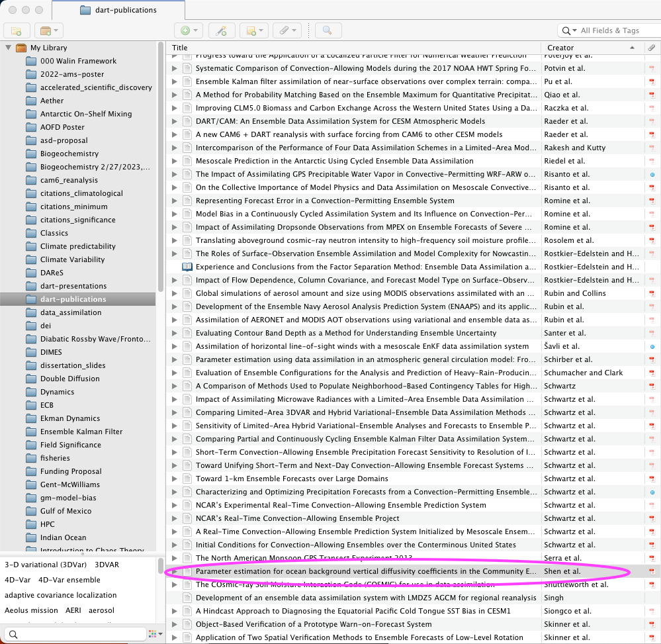Screen dimensions: 661x644
Task: Expand the DART/CAM Ensemble Data Assimilation item
Action: click(x=175, y=121)
